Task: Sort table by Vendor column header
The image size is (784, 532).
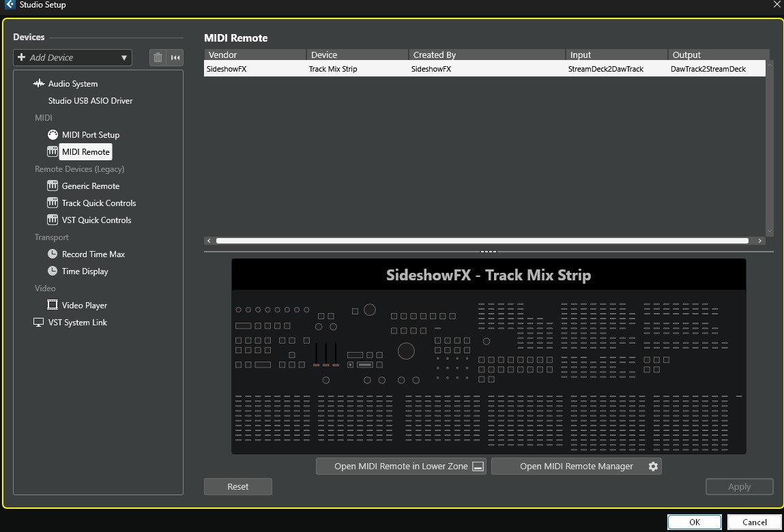Action: (255, 55)
